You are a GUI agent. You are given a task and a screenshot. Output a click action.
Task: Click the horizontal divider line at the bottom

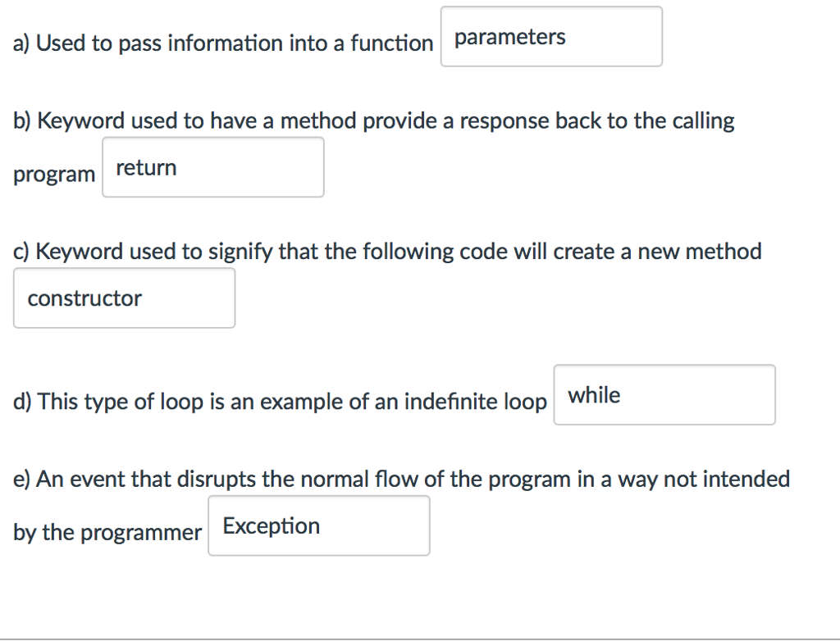coord(420,639)
